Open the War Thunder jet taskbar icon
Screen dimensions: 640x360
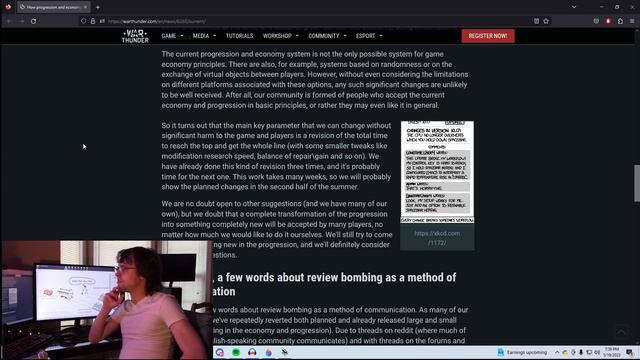click(284, 352)
